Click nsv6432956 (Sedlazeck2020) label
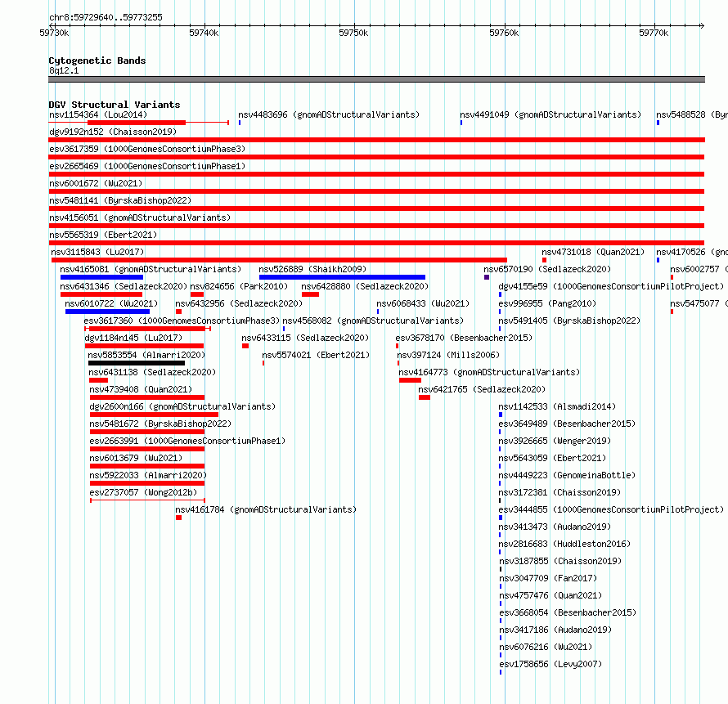728x704 pixels. click(239, 303)
